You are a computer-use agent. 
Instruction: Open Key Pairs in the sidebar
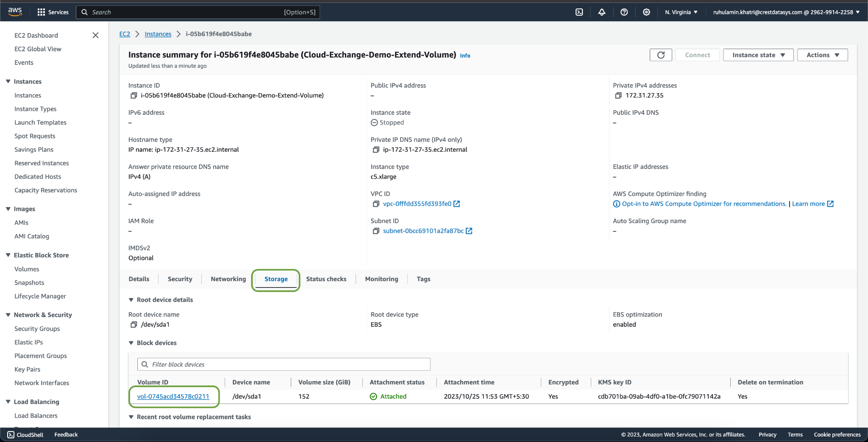[x=27, y=370]
